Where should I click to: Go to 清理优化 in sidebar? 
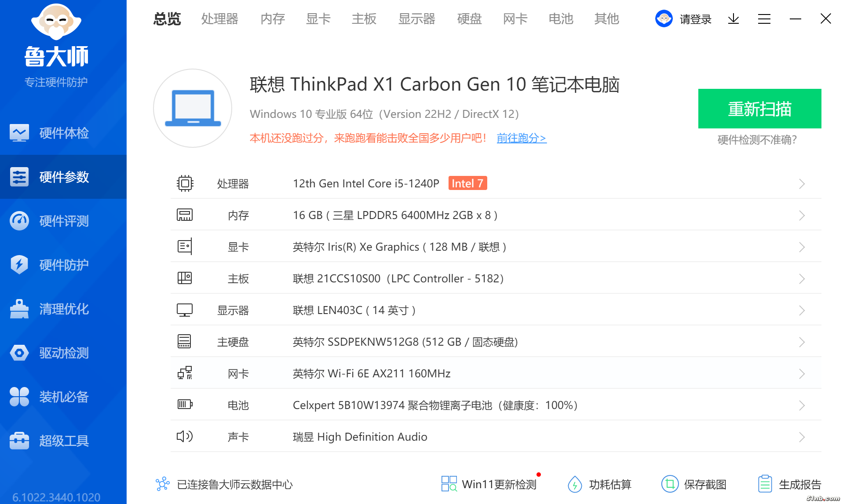(x=63, y=309)
